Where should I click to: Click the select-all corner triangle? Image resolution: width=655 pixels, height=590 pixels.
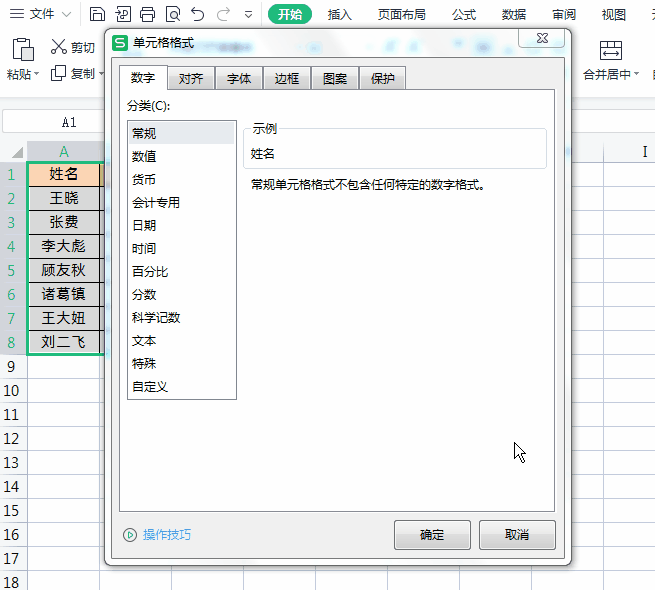point(17,152)
